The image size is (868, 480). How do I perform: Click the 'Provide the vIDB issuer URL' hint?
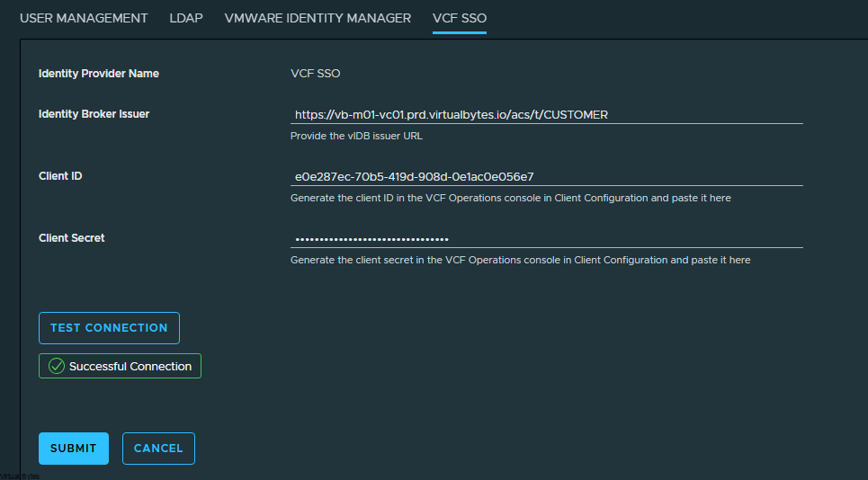[x=356, y=136]
